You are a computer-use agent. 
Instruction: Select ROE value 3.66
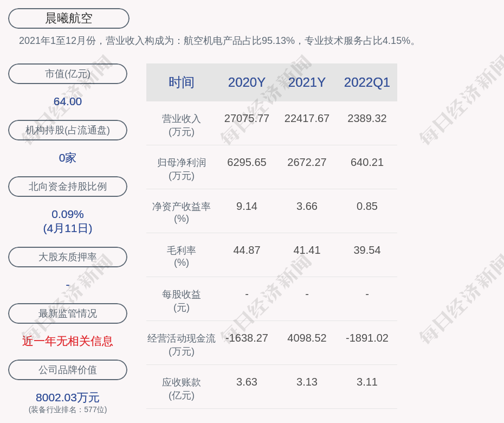coord(307,206)
